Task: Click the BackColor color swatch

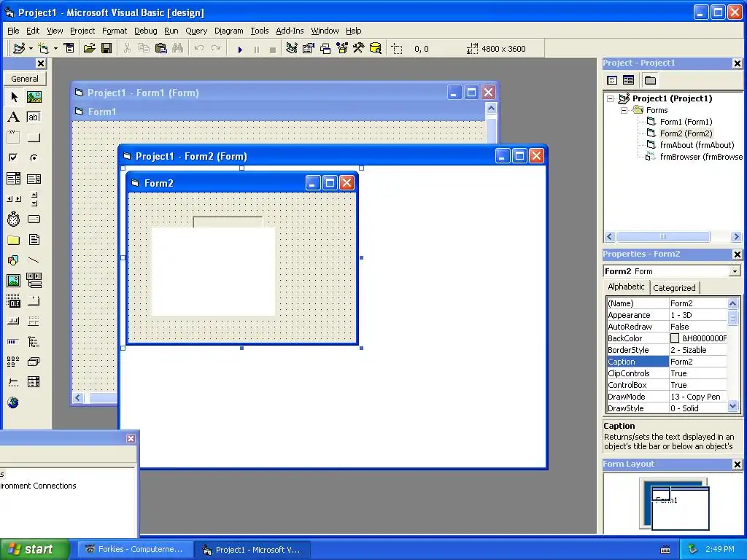Action: coord(675,338)
